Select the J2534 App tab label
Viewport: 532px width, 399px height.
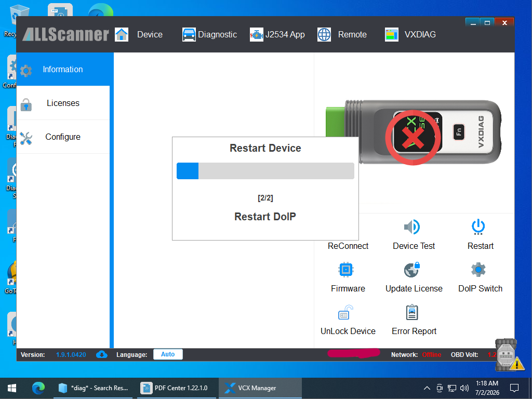click(285, 35)
